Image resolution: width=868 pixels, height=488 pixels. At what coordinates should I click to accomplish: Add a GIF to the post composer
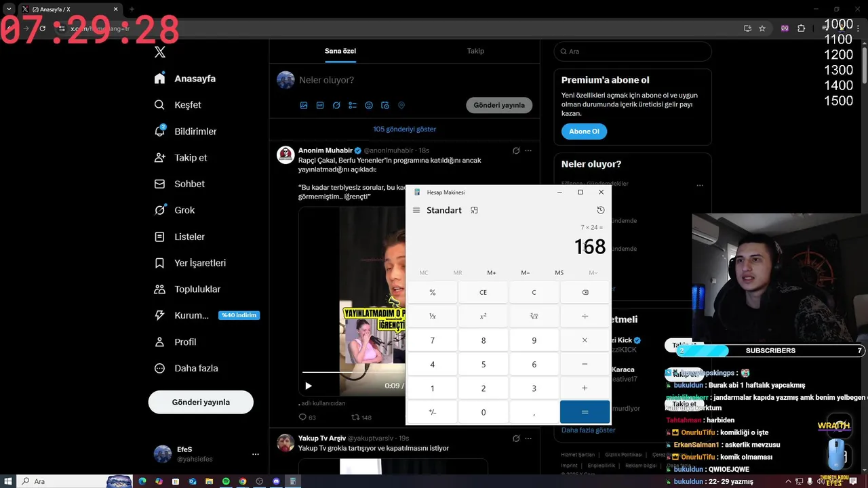click(320, 105)
